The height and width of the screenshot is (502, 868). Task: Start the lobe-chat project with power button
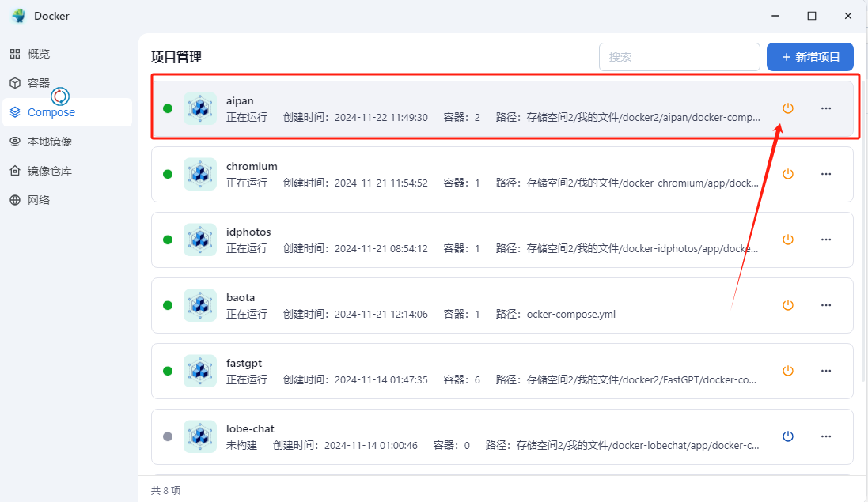[x=787, y=436]
